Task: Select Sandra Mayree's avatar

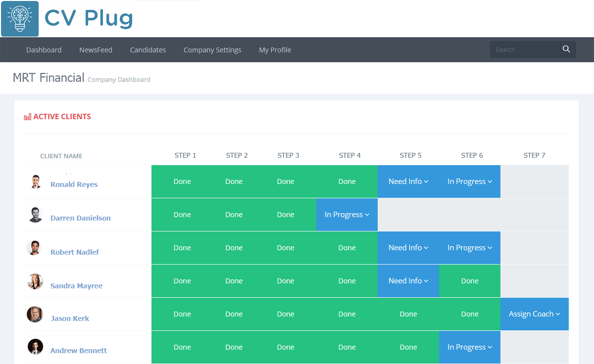Action: click(35, 281)
